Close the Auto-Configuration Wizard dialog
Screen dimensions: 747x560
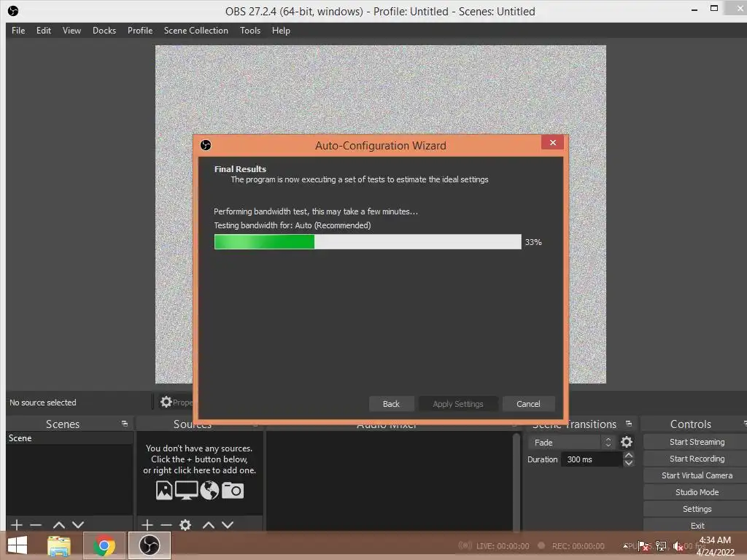coord(553,142)
